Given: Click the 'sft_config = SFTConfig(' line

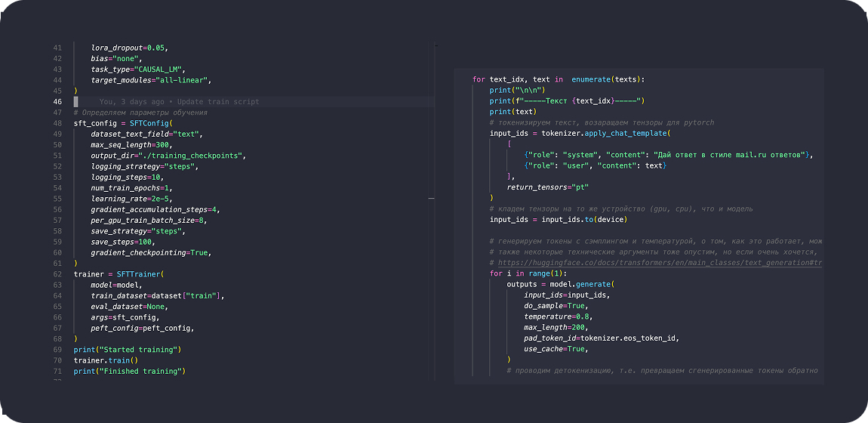Looking at the screenshot, I should pos(124,123).
